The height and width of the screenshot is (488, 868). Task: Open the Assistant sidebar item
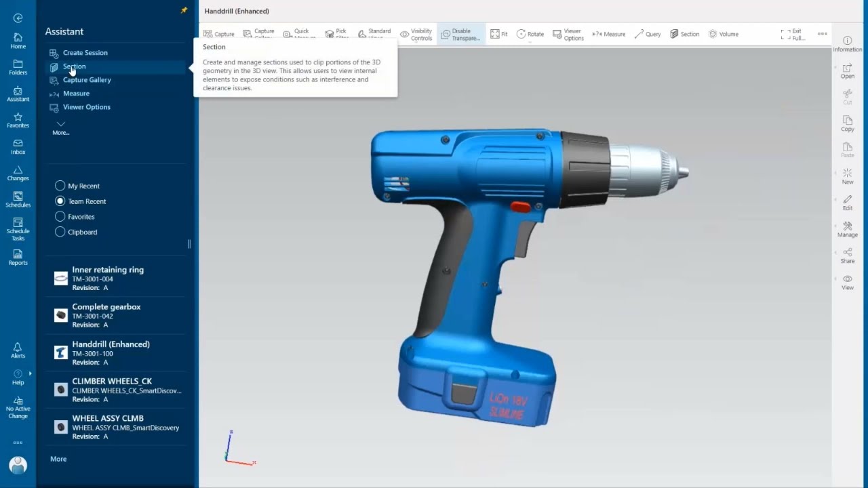pyautogui.click(x=18, y=94)
